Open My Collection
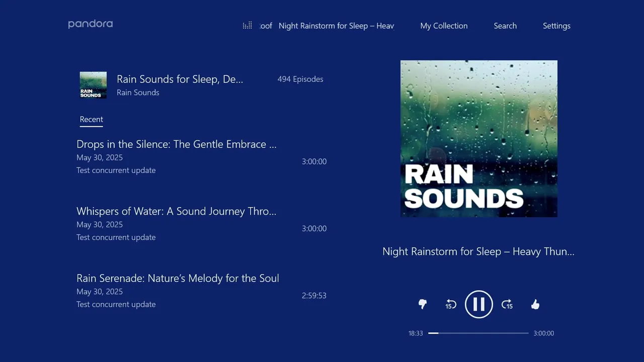 (444, 26)
